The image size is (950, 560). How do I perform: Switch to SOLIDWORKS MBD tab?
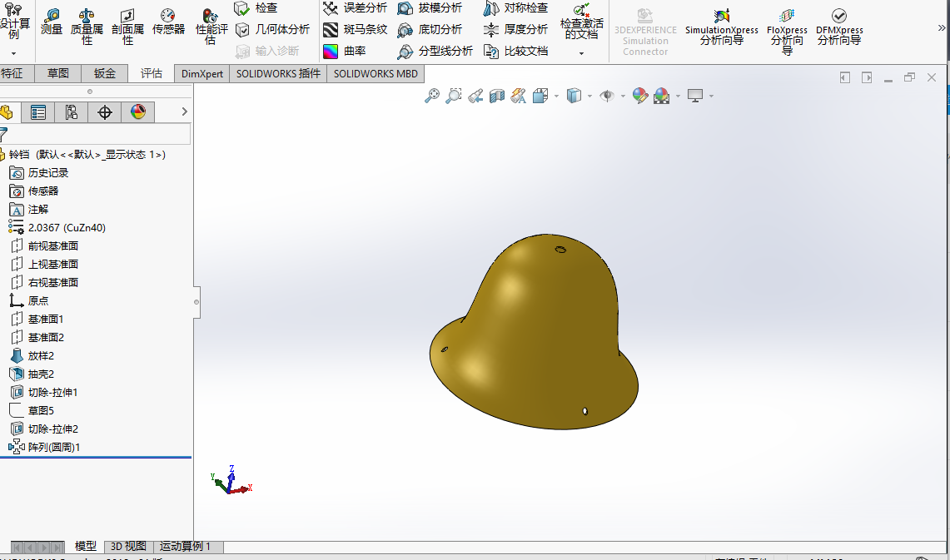click(376, 73)
